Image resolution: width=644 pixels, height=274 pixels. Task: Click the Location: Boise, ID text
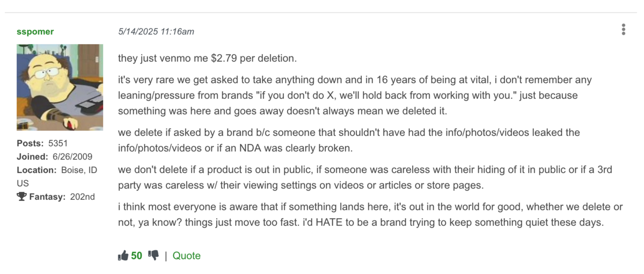click(57, 170)
